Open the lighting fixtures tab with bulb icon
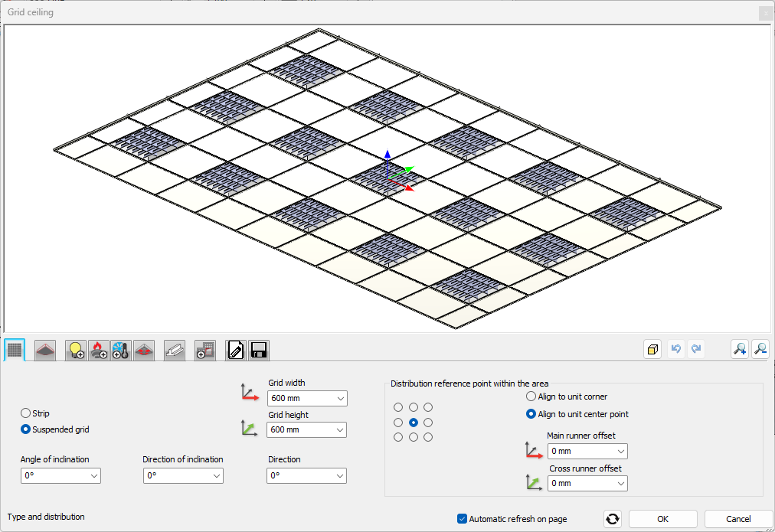775x532 pixels. [75, 351]
